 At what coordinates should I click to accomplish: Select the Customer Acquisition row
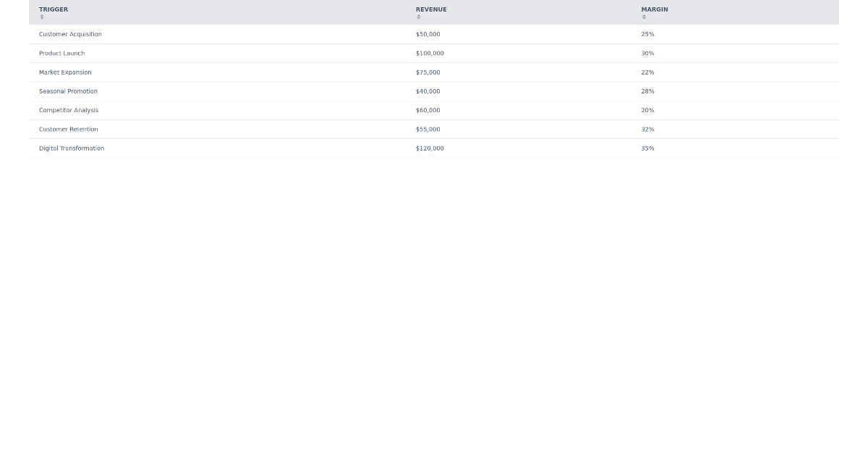(x=70, y=34)
